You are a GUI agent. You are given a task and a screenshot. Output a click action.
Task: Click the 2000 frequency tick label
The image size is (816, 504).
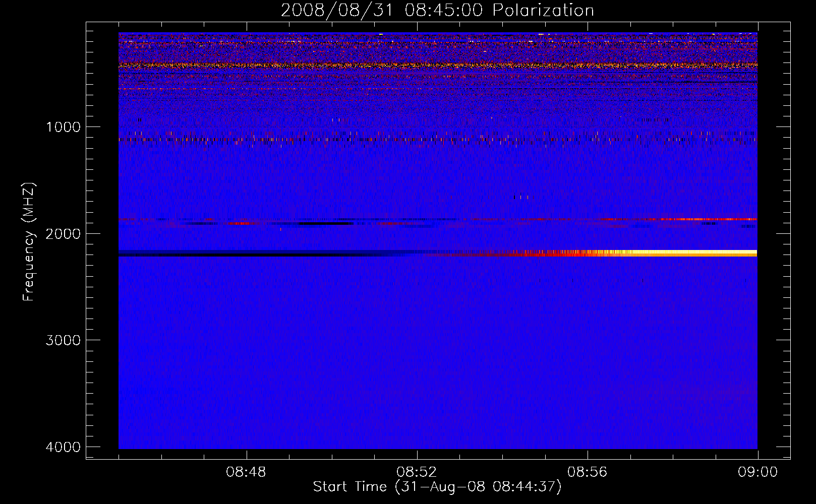[63, 233]
